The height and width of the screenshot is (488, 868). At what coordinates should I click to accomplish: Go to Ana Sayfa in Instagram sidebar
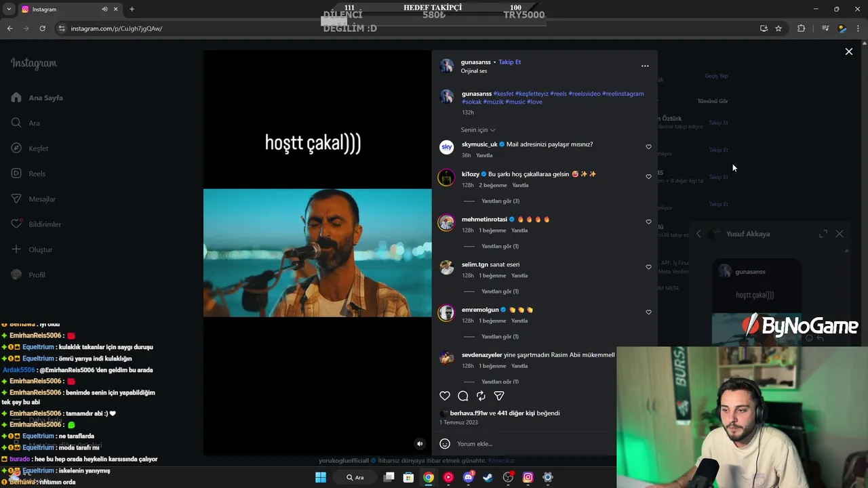point(37,98)
